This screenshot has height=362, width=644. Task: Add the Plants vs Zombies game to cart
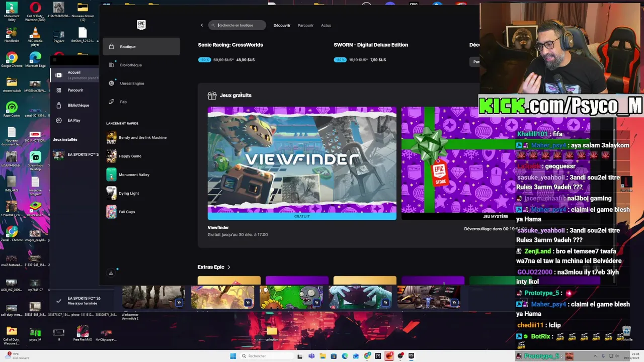[316, 303]
